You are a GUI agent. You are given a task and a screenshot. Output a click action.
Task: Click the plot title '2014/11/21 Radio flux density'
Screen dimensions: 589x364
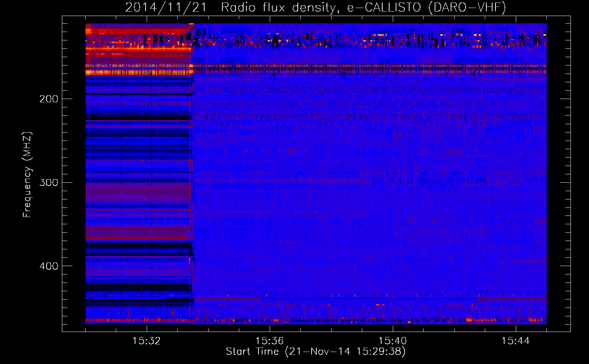pyautogui.click(x=316, y=7)
